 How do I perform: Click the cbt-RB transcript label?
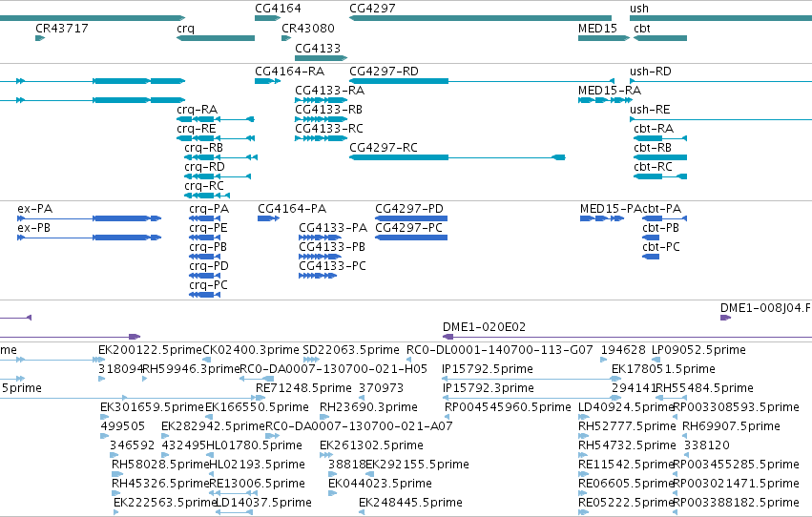[x=653, y=148]
